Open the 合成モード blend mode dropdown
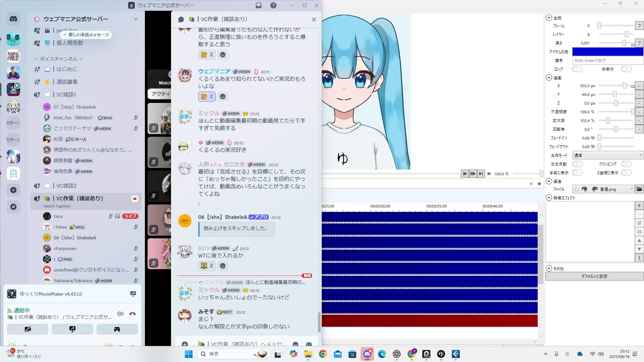This screenshot has height=362, width=644. [x=607, y=156]
